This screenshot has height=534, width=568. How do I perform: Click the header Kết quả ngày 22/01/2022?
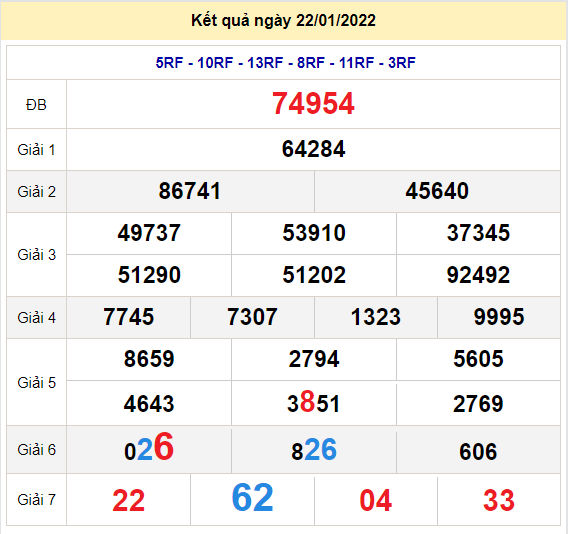point(283,21)
